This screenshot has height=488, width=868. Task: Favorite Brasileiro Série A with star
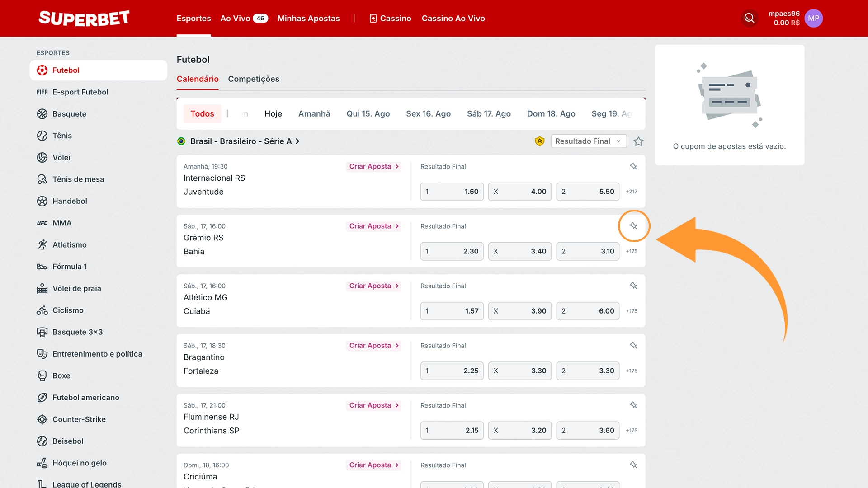tap(638, 141)
